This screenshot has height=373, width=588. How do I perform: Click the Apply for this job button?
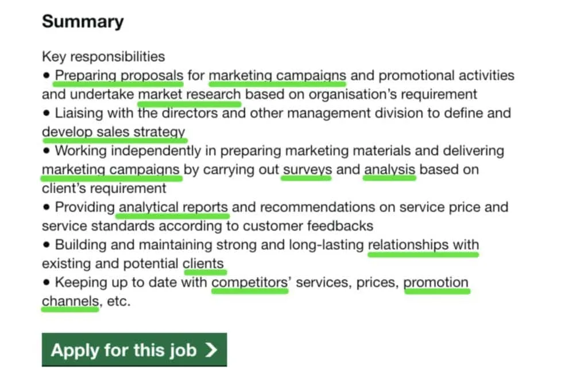tap(134, 349)
